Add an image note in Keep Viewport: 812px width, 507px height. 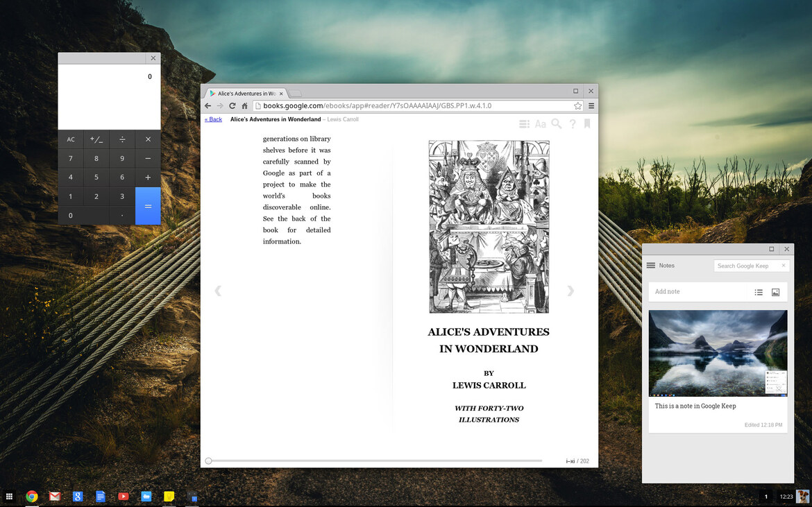pos(775,292)
